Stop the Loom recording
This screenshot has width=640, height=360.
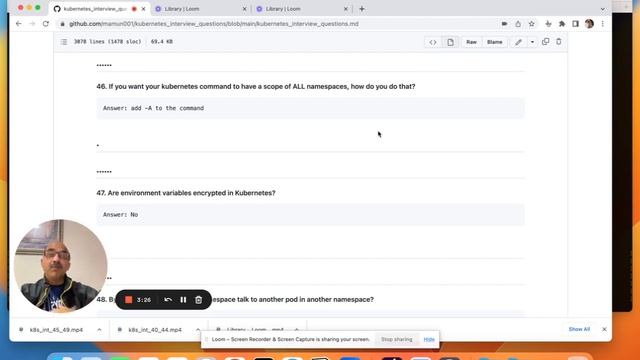129,300
